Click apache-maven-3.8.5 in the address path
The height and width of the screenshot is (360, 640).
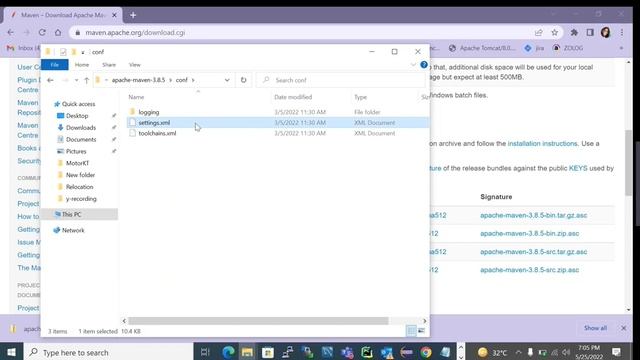(x=138, y=80)
